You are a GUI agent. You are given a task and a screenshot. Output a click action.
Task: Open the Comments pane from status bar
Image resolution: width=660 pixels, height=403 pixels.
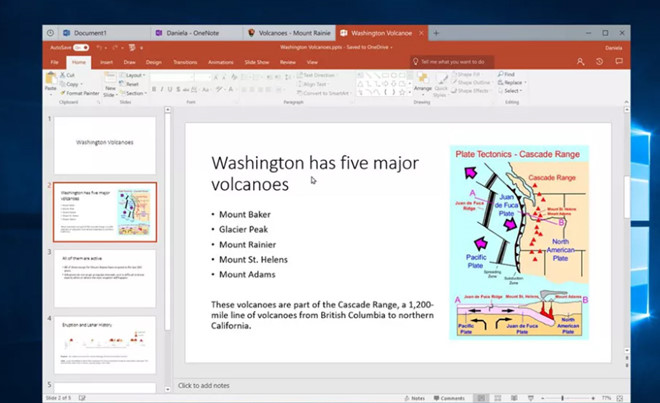pos(449,397)
